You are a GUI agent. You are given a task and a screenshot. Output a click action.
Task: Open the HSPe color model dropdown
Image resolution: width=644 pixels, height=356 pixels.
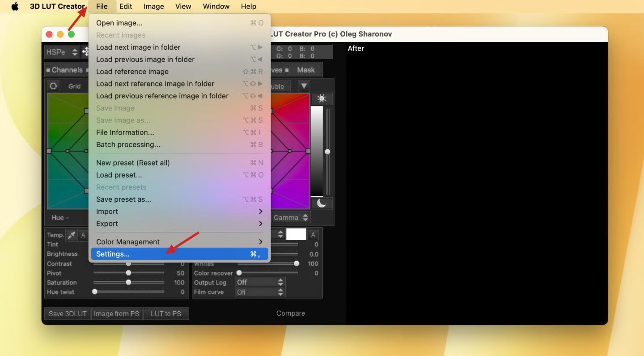tap(61, 52)
